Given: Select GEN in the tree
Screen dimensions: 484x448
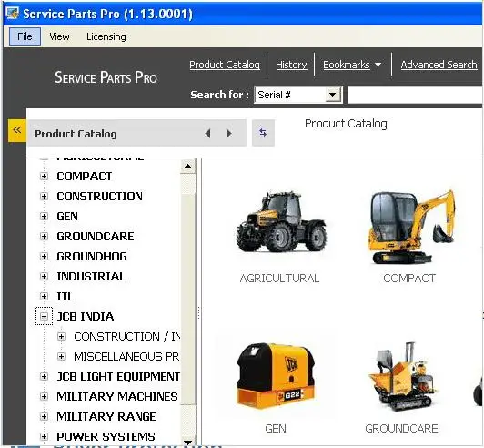Looking at the screenshot, I should (x=67, y=217).
